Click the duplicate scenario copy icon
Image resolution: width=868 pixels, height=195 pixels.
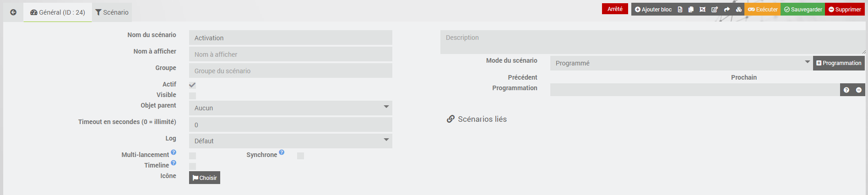click(x=691, y=10)
